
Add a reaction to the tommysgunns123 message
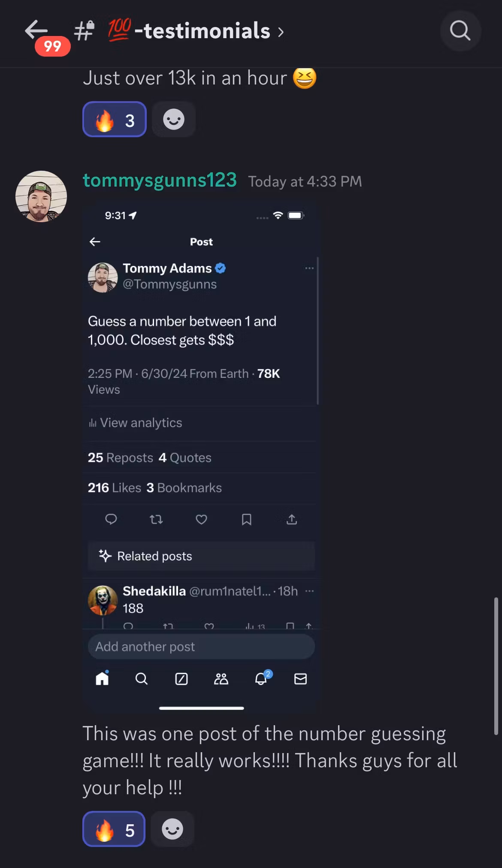pyautogui.click(x=172, y=829)
